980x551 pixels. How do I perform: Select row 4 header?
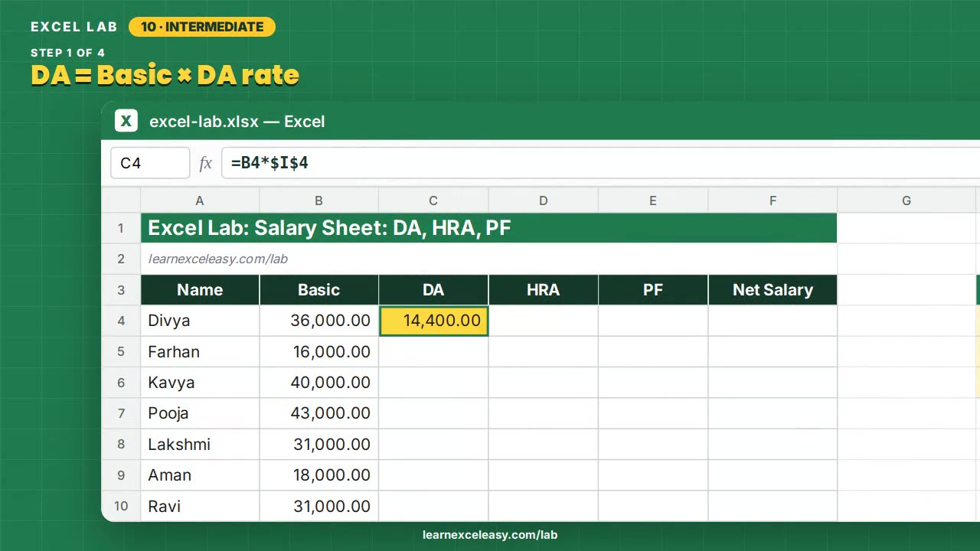pos(121,321)
